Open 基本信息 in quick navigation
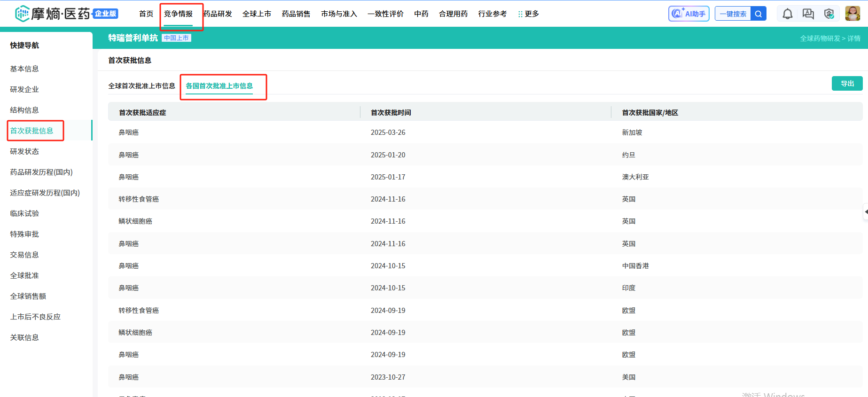 24,69
